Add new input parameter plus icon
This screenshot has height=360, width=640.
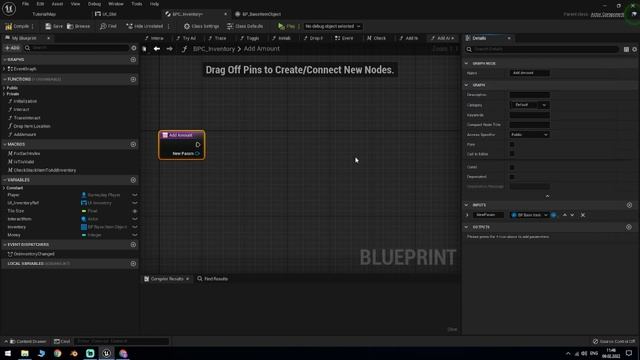point(629,205)
